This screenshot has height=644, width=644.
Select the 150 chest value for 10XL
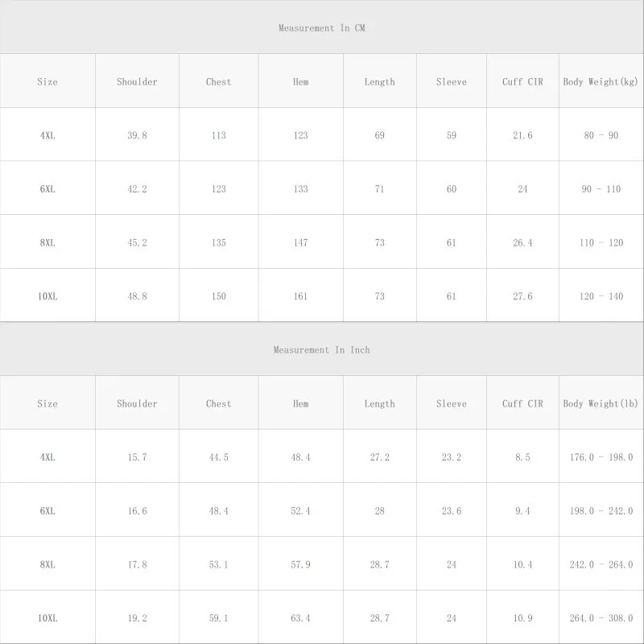218,296
